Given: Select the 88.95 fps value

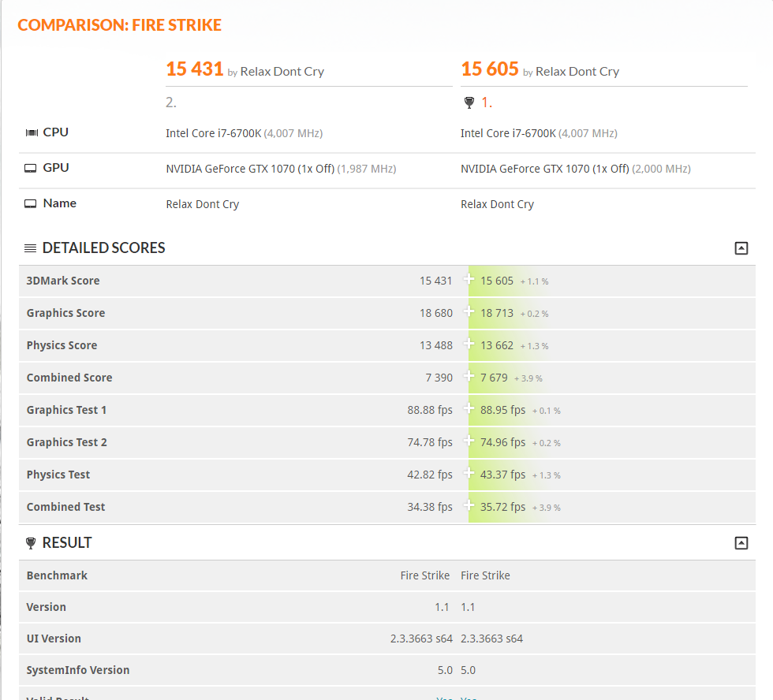Looking at the screenshot, I should point(503,411).
